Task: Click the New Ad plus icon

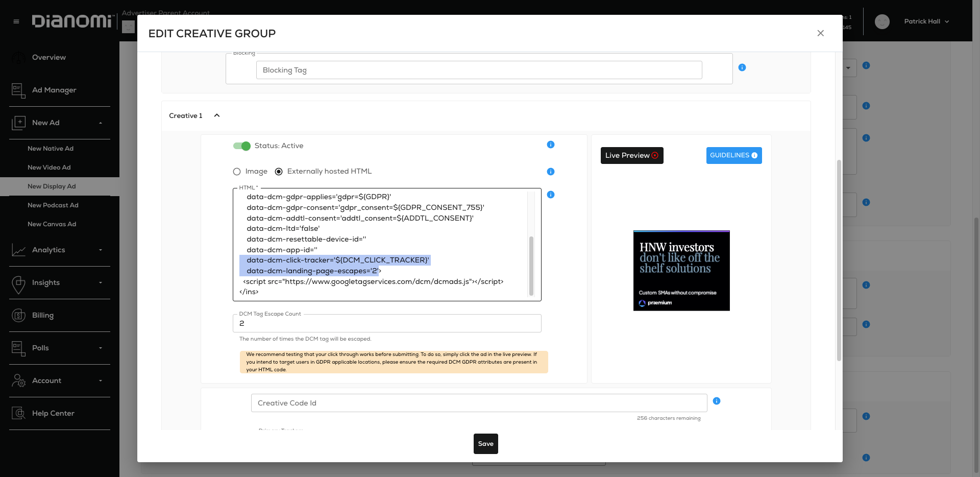Action: click(x=18, y=123)
